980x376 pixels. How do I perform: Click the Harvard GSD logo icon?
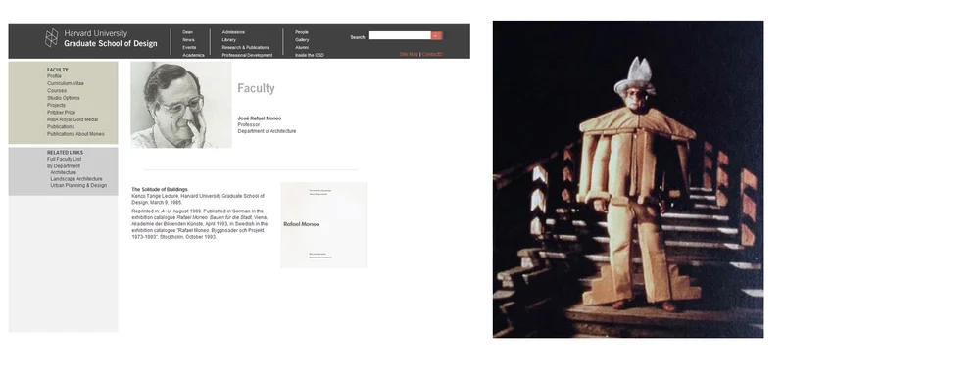click(51, 38)
